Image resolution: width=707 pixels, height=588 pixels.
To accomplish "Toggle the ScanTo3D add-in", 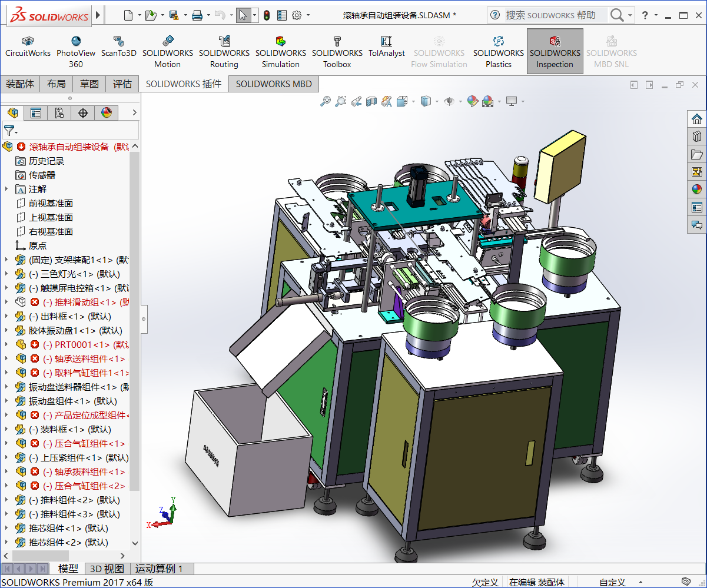I will tap(119, 47).
